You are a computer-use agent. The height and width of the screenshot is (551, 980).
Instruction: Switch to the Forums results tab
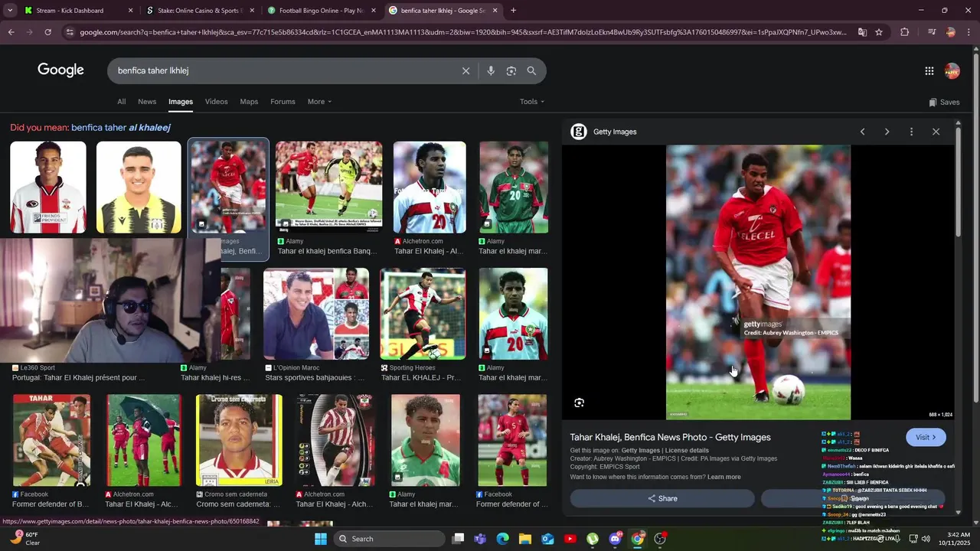tap(283, 102)
